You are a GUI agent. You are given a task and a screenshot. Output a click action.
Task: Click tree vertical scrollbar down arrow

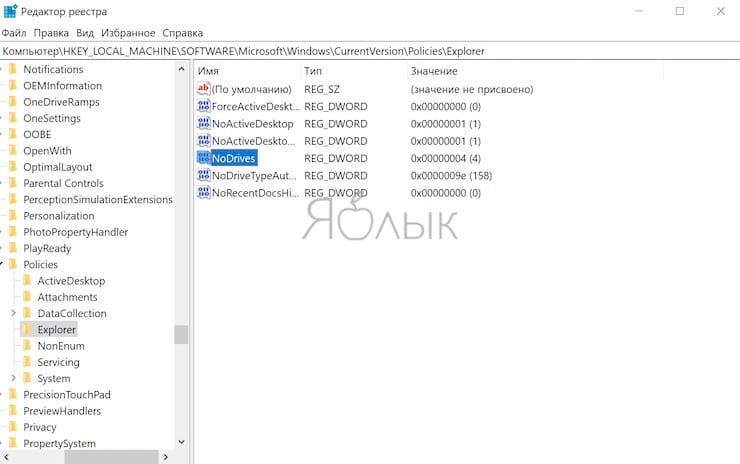pyautogui.click(x=181, y=442)
